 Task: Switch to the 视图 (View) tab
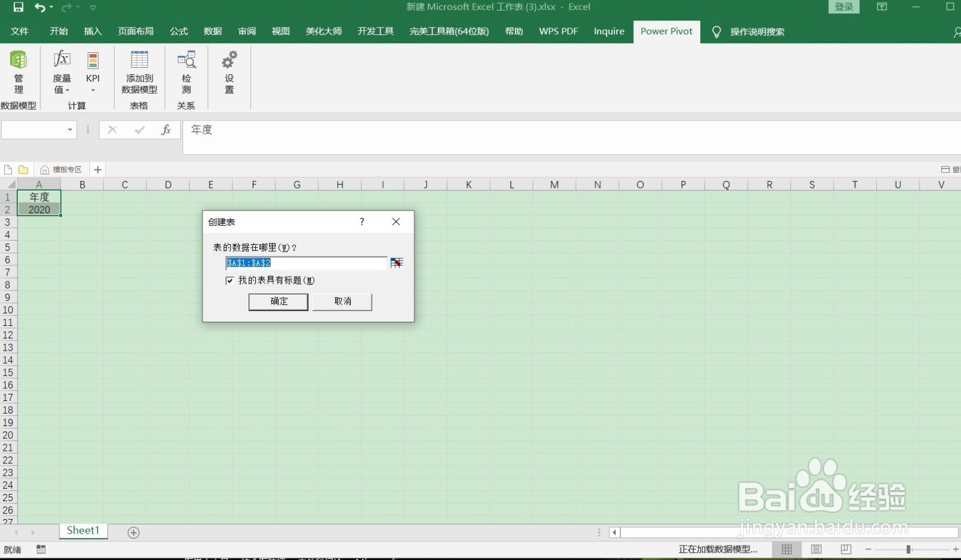(280, 31)
